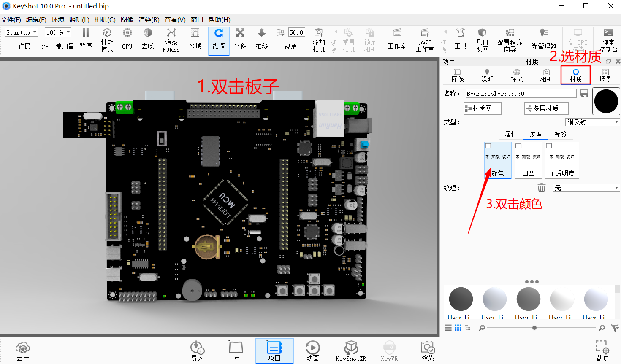Take a 截屏 screenshot
This screenshot has width=621, height=364.
pos(603,351)
